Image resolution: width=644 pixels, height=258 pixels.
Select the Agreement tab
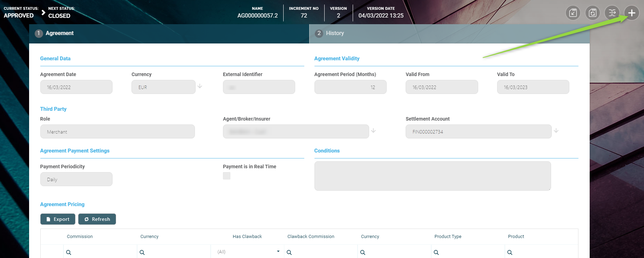point(60,33)
